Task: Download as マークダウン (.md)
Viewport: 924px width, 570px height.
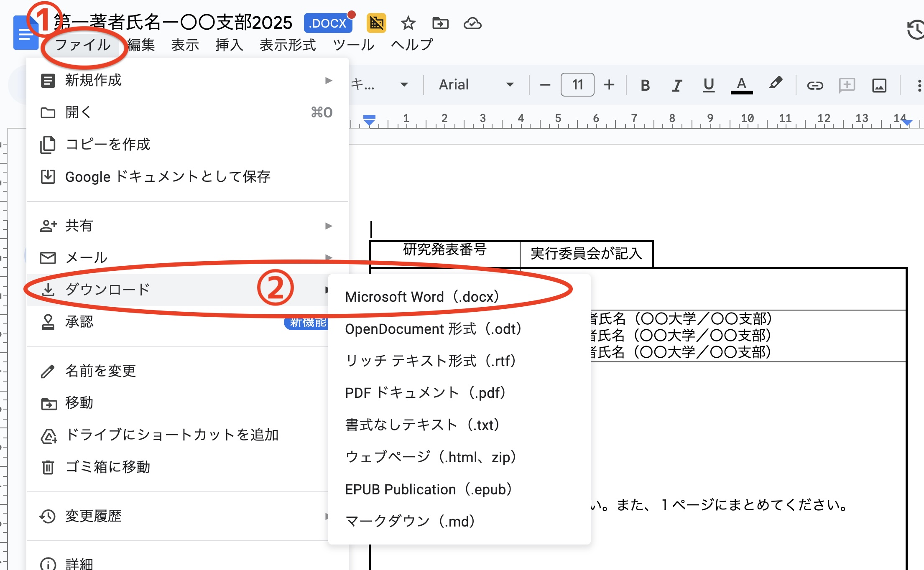Action: tap(459, 522)
